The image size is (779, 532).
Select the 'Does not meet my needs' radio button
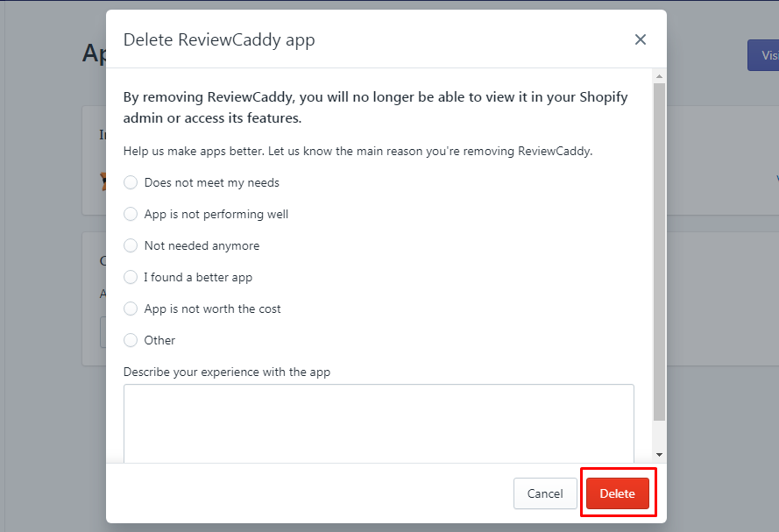(x=131, y=182)
